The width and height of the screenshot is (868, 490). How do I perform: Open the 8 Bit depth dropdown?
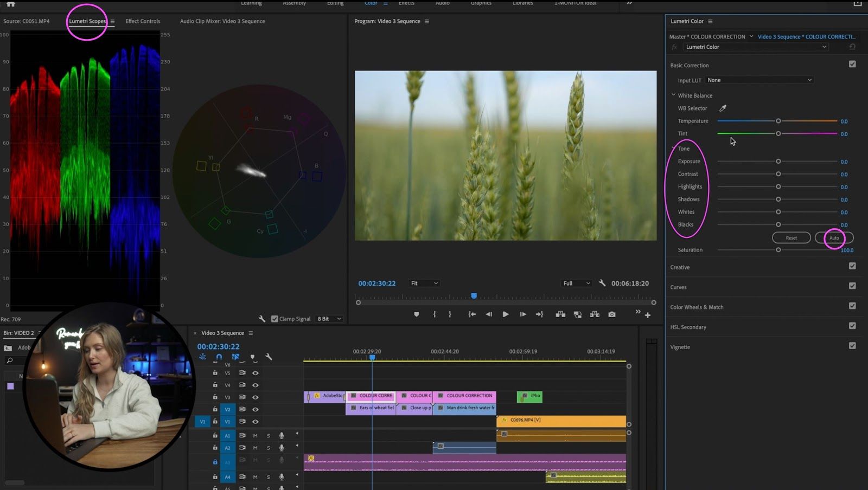pos(329,319)
